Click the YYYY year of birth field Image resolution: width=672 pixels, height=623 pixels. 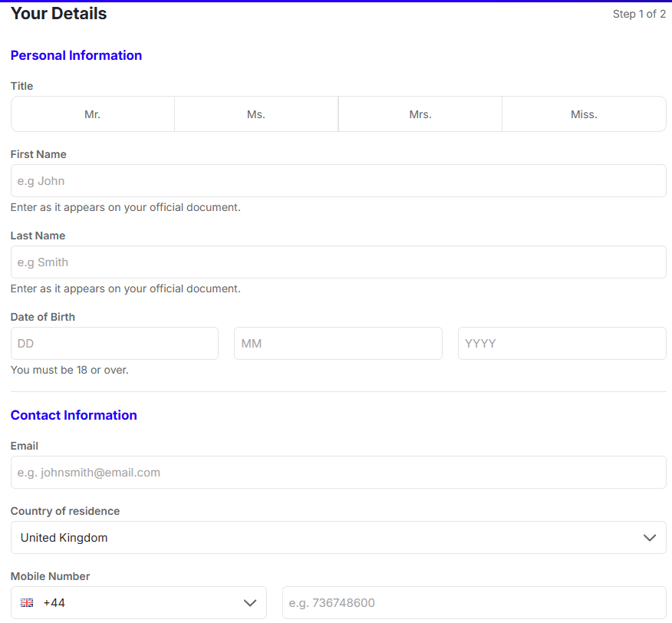pyautogui.click(x=562, y=344)
